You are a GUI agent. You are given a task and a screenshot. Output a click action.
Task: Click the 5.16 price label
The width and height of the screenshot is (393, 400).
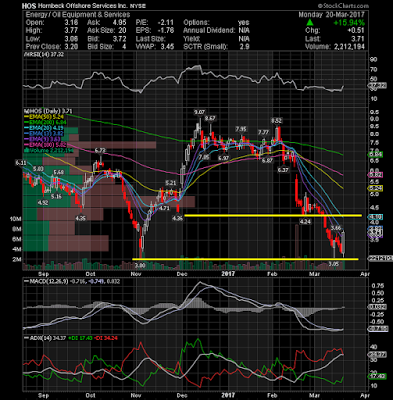click(56, 197)
